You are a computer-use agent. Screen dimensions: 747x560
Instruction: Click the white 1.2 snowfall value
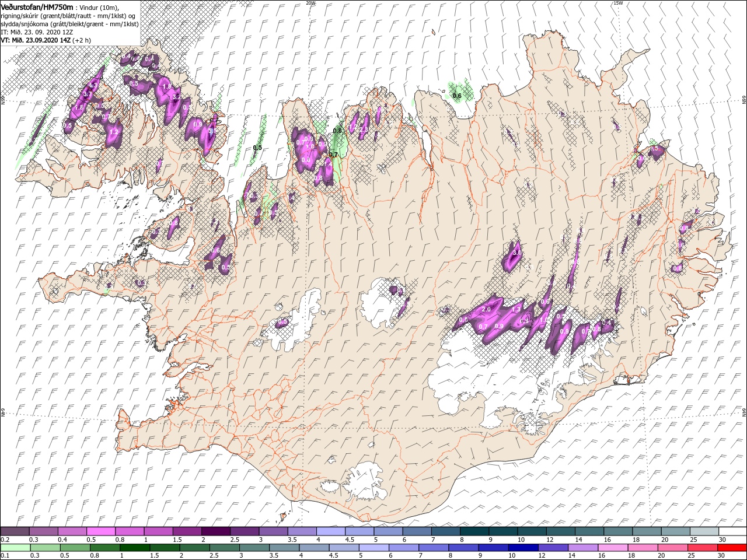[113, 132]
